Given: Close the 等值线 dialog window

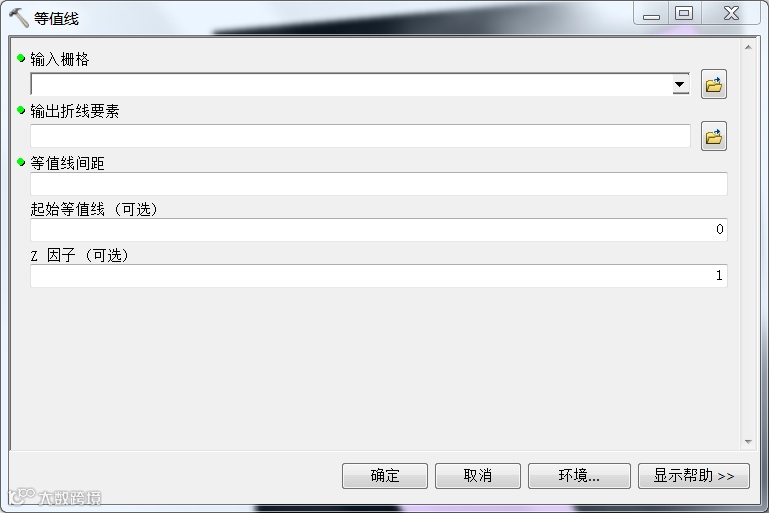Looking at the screenshot, I should point(732,13).
